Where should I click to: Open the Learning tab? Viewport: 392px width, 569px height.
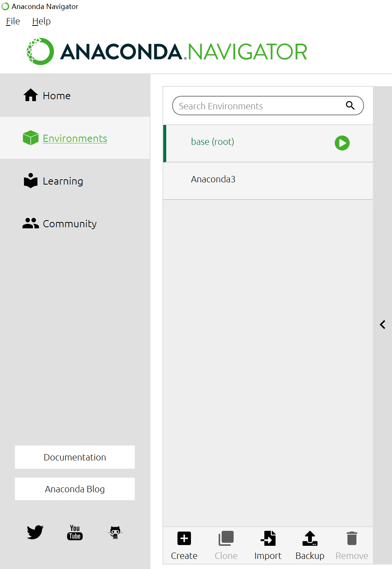pos(75,181)
